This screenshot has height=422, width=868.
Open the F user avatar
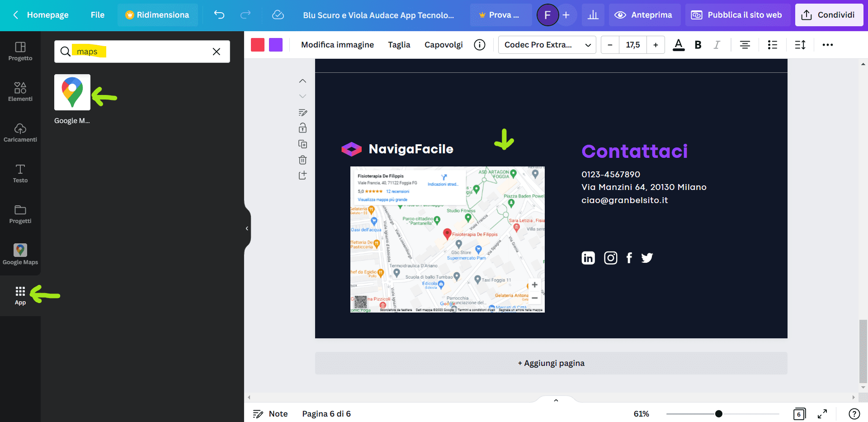click(547, 15)
